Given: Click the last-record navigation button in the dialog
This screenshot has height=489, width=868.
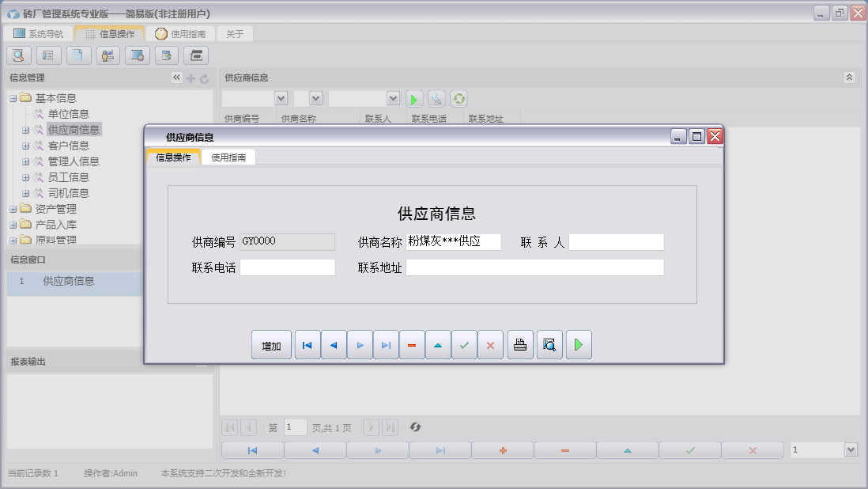Looking at the screenshot, I should [x=386, y=344].
